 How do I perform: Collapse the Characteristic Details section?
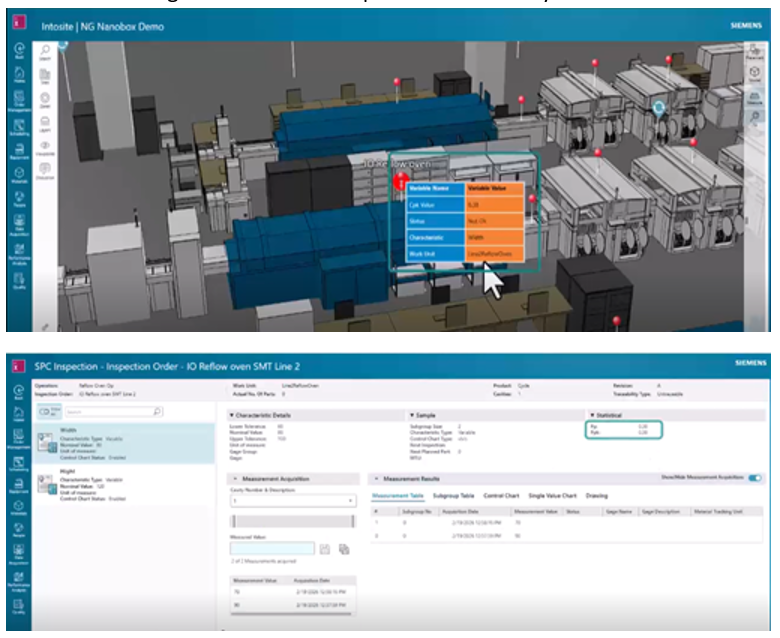232,415
